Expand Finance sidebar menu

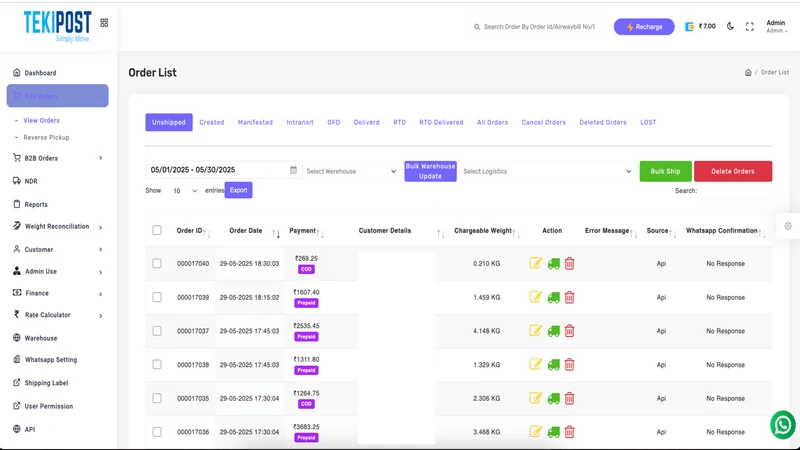pos(58,293)
